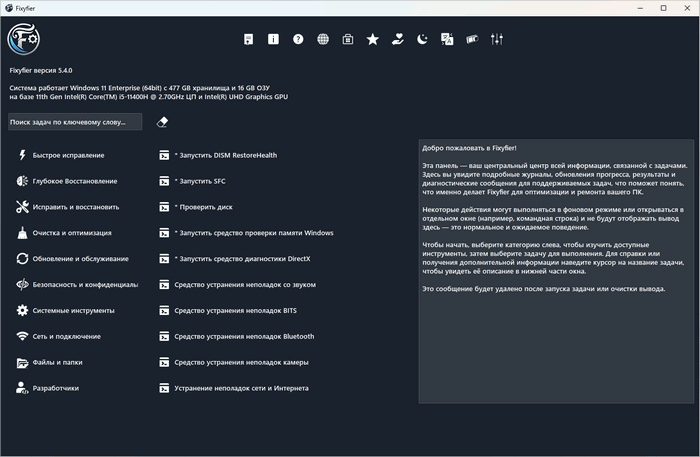Run Средство устранения неполадок камеры
The image size is (700, 457).
point(242,362)
